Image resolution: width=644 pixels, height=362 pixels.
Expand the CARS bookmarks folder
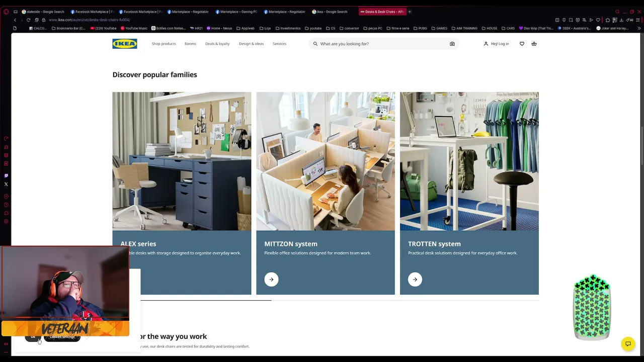(508, 28)
